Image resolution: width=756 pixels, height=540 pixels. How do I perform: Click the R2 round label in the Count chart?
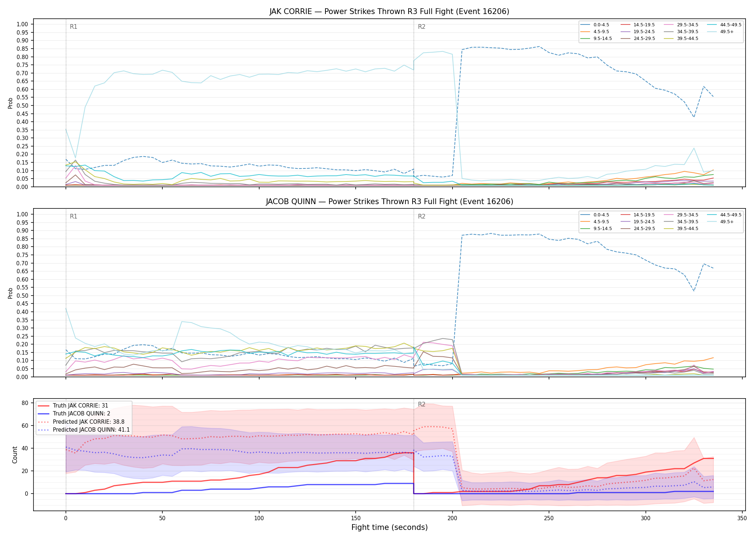pos(422,404)
